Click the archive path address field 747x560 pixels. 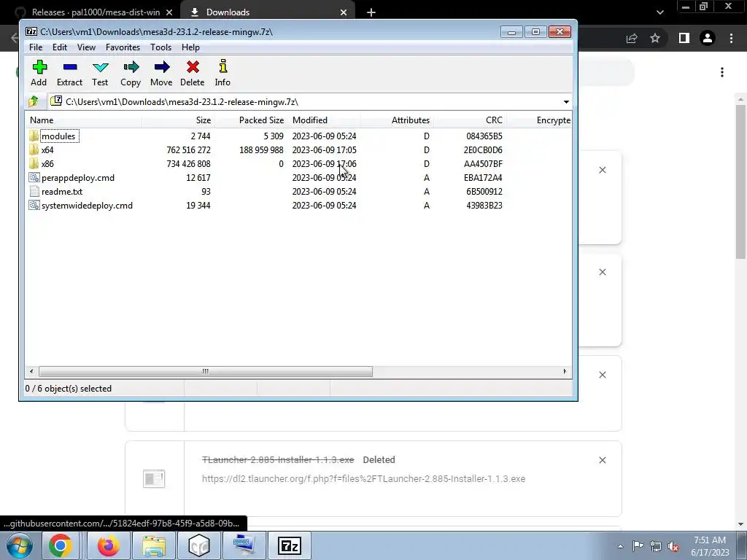point(305,102)
